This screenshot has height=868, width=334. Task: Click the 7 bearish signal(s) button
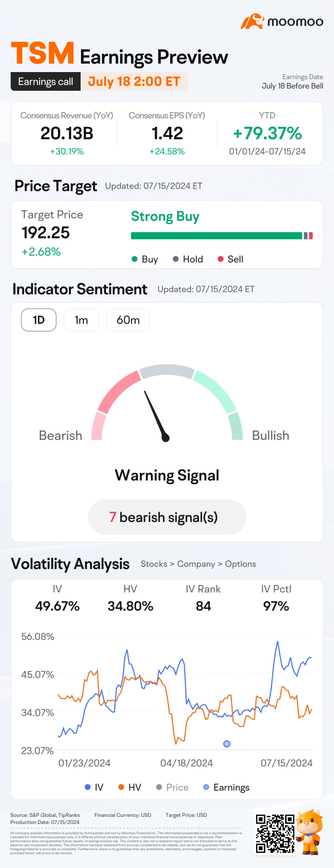pos(167,517)
